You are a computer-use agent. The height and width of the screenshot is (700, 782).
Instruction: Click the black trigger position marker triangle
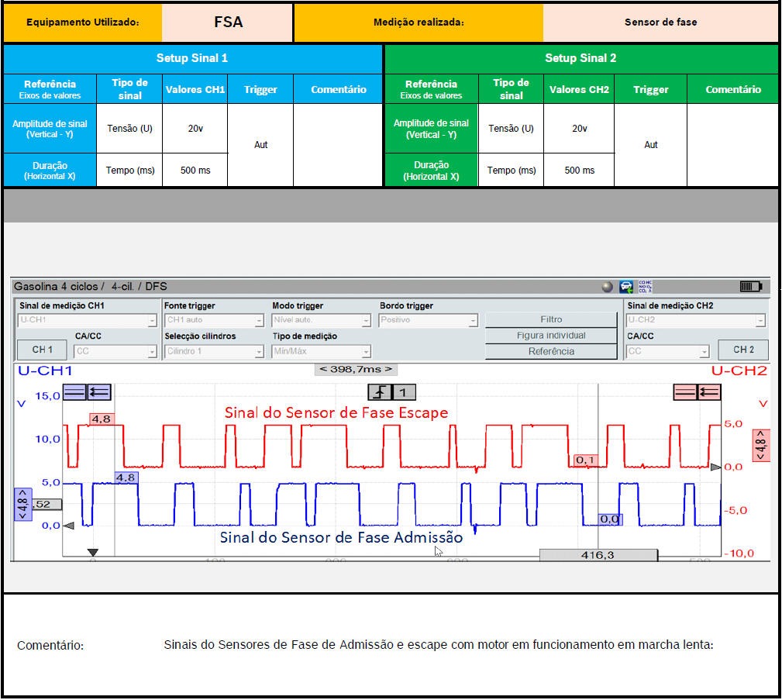[x=93, y=553]
